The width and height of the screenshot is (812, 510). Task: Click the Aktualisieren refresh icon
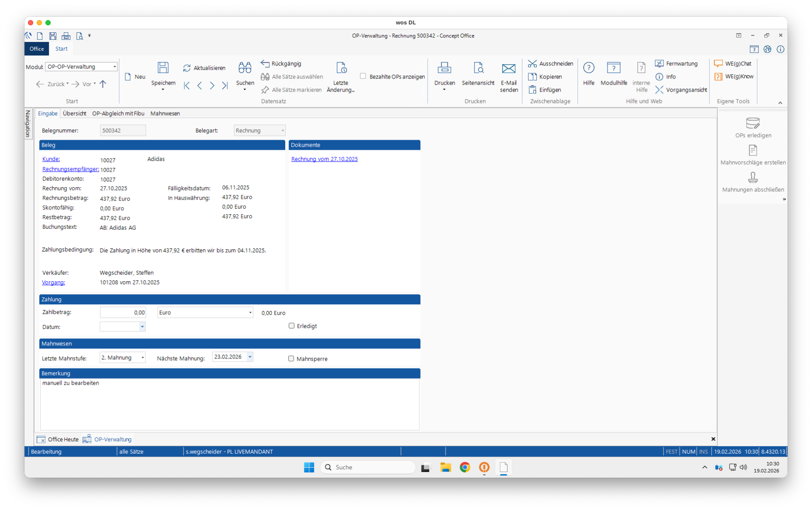point(187,68)
